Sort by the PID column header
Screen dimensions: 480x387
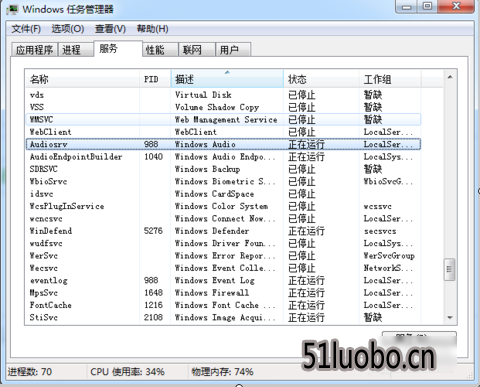(x=155, y=79)
